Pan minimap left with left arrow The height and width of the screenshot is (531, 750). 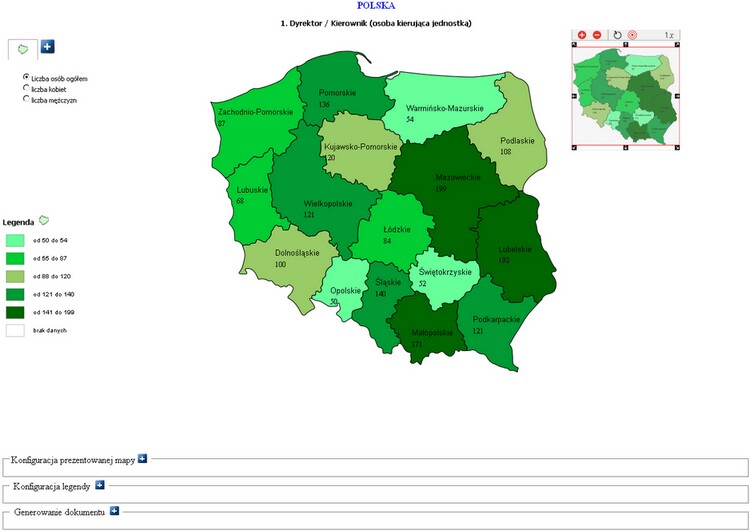[x=575, y=97]
